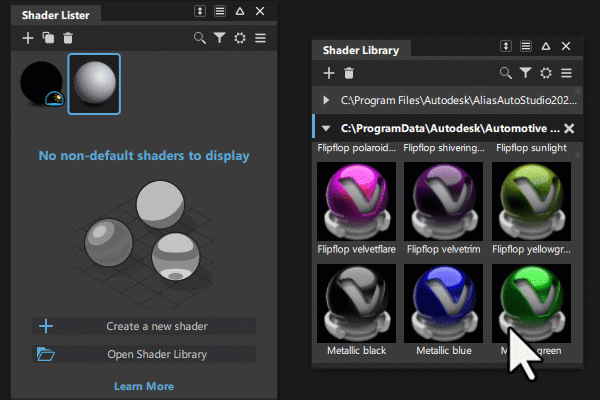Click the Flipflop polaroid... label
600x400 pixels.
pyautogui.click(x=356, y=148)
